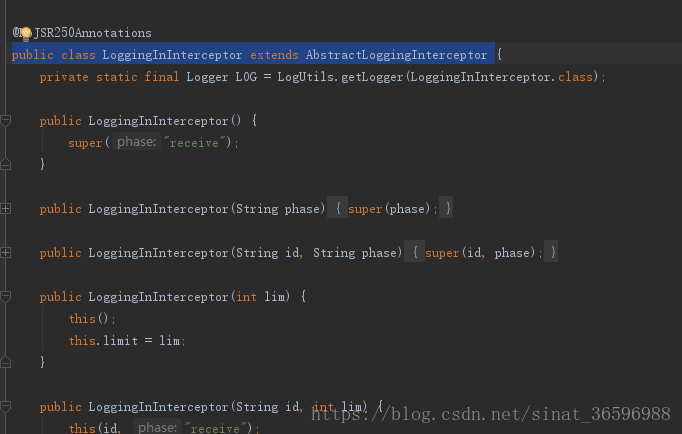Click fold end marker after super("receive")
The image size is (682, 434).
pyautogui.click(x=5, y=164)
